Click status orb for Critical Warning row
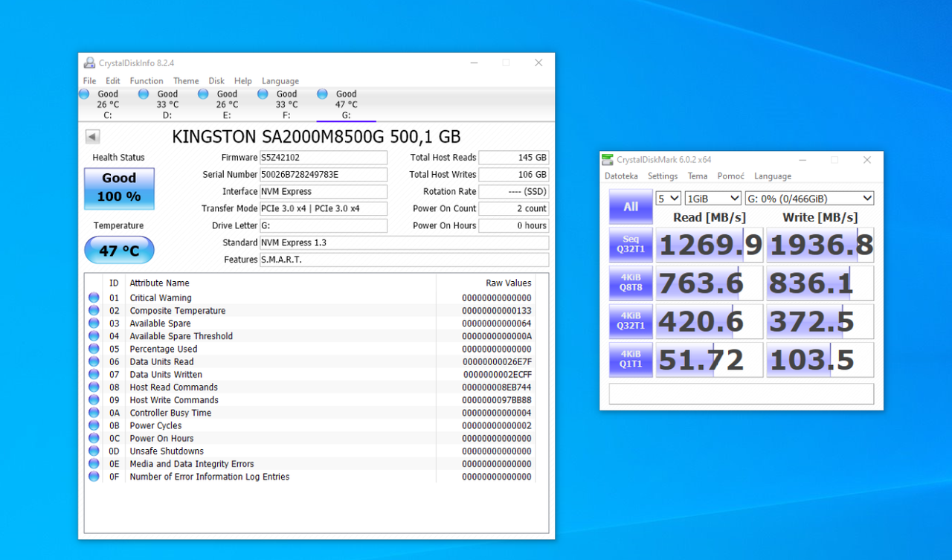This screenshot has height=560, width=952. click(94, 297)
